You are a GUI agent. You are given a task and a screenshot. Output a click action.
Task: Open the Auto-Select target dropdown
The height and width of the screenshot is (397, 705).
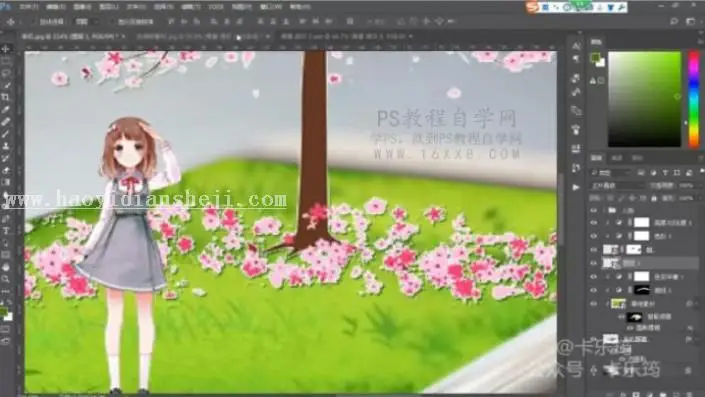[x=86, y=21]
